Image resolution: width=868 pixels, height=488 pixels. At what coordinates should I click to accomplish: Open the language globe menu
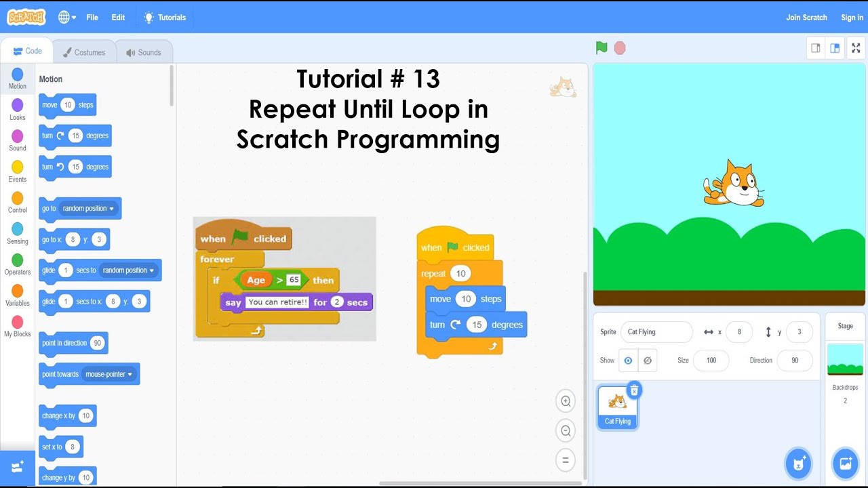[x=67, y=18]
